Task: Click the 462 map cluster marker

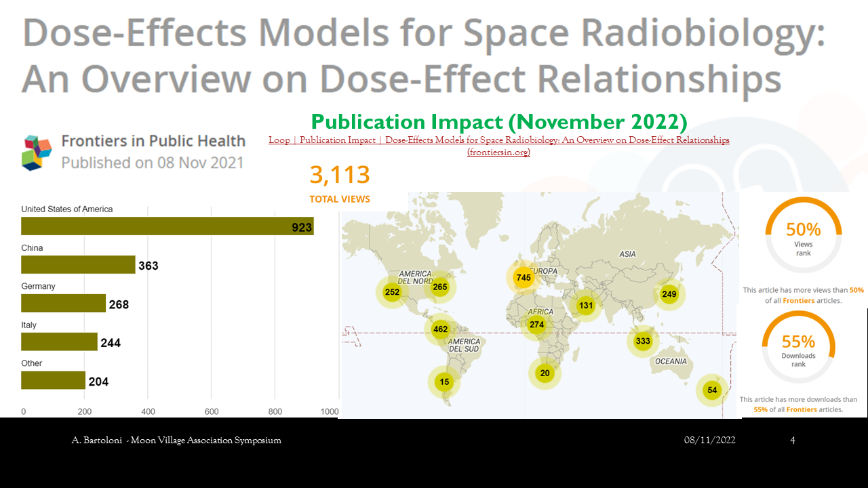Action: tap(440, 329)
